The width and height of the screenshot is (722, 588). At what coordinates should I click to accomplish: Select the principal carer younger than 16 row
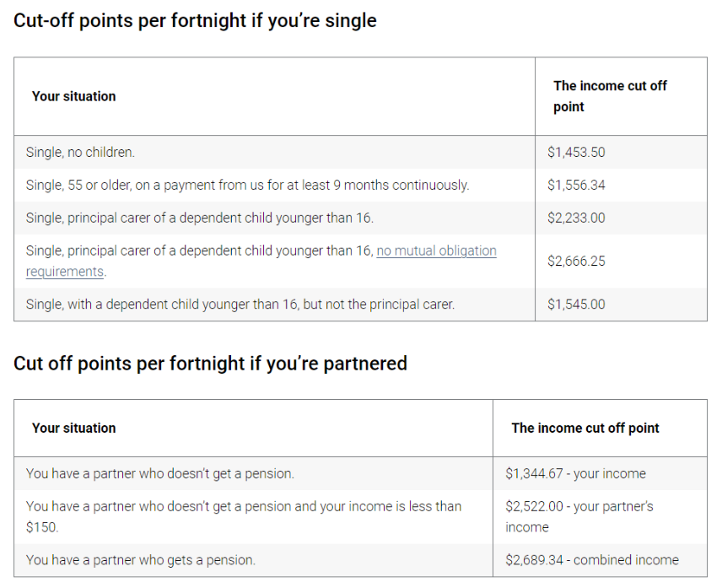pyautogui.click(x=274, y=218)
